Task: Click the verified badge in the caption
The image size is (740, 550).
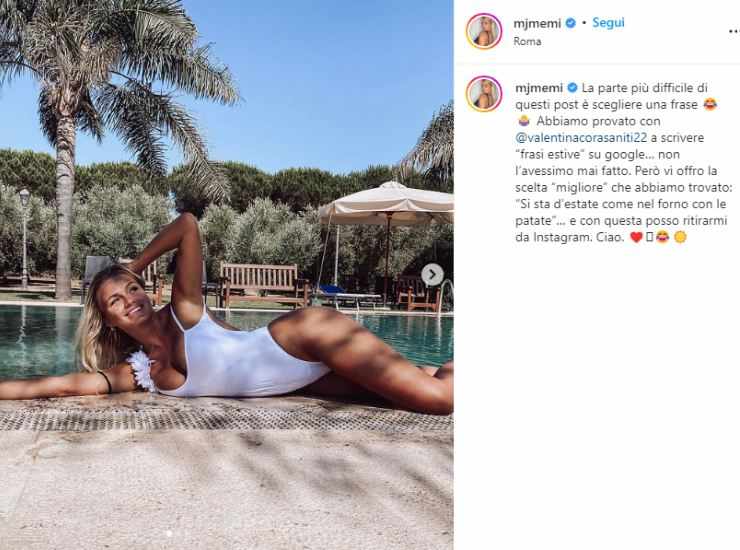Action: point(572,88)
